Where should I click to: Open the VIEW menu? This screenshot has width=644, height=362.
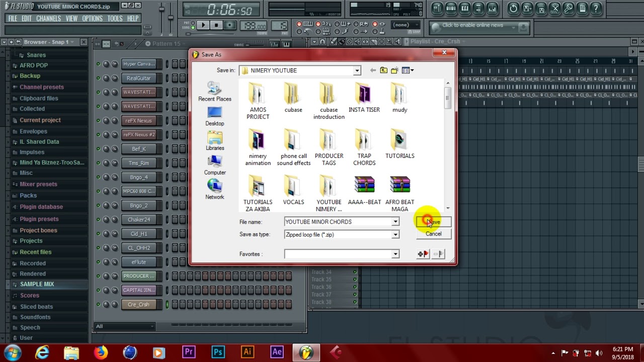pos(71,19)
